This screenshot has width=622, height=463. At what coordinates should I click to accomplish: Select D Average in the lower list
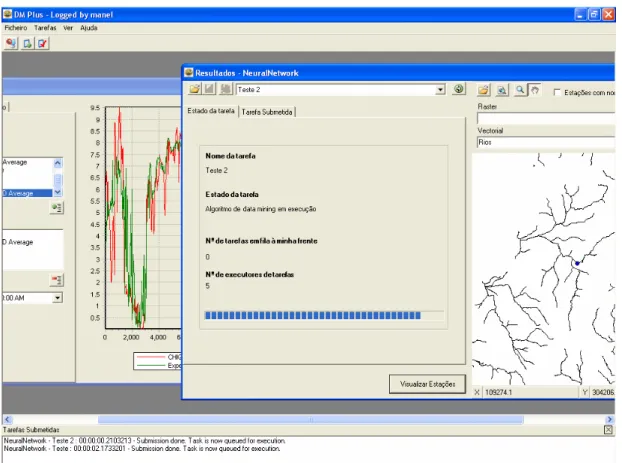click(18, 242)
